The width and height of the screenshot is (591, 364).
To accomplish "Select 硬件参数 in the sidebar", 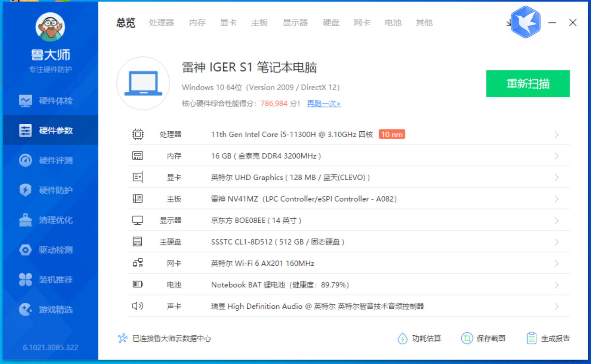I will [x=51, y=130].
